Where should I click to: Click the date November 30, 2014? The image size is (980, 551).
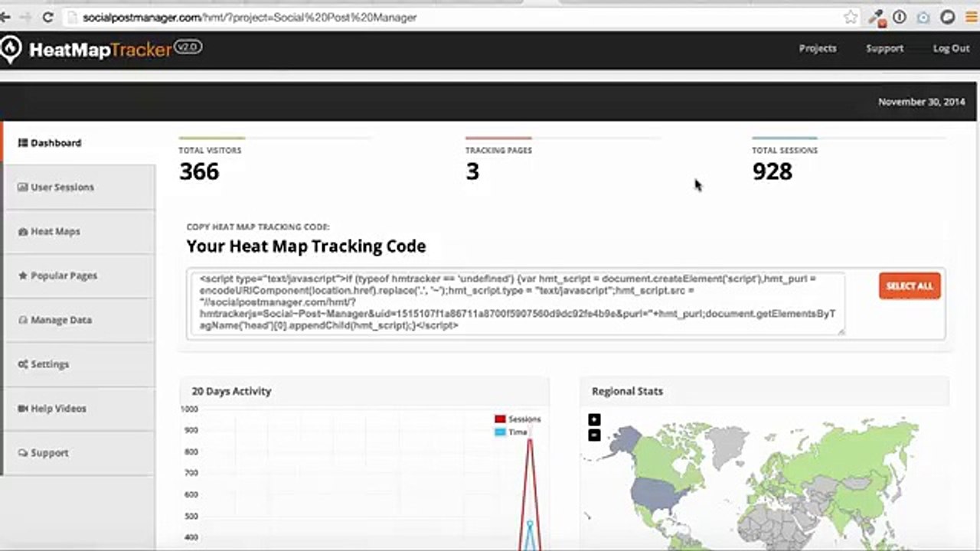click(921, 102)
